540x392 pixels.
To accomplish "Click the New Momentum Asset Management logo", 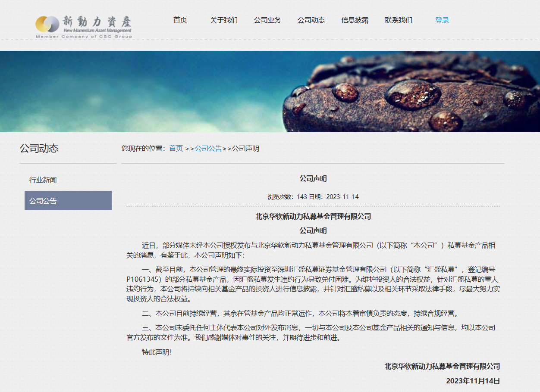I will coord(84,26).
